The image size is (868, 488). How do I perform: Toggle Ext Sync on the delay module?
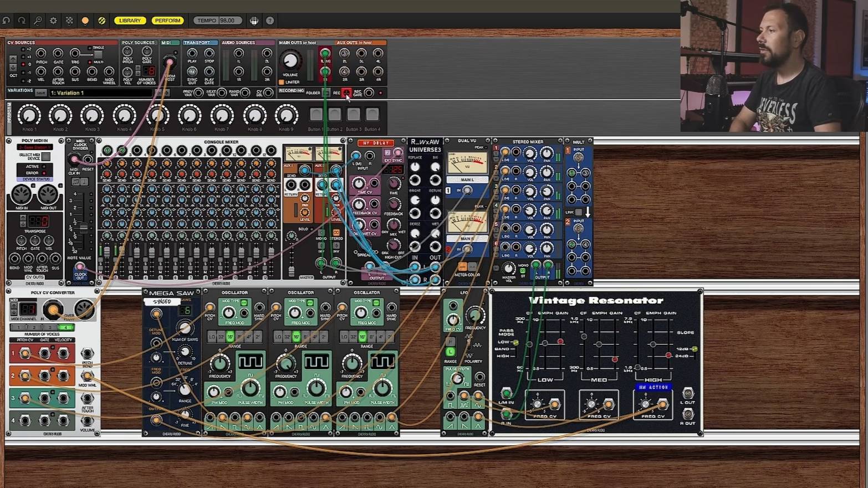(387, 153)
